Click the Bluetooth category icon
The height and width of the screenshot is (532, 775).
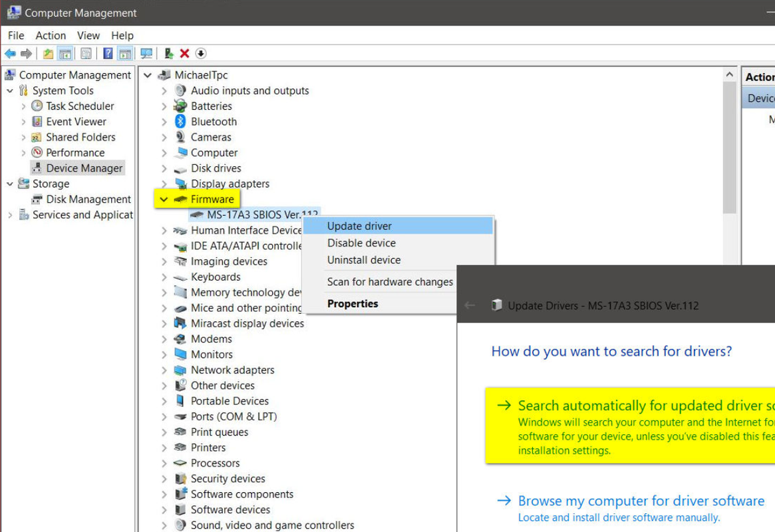[180, 122]
